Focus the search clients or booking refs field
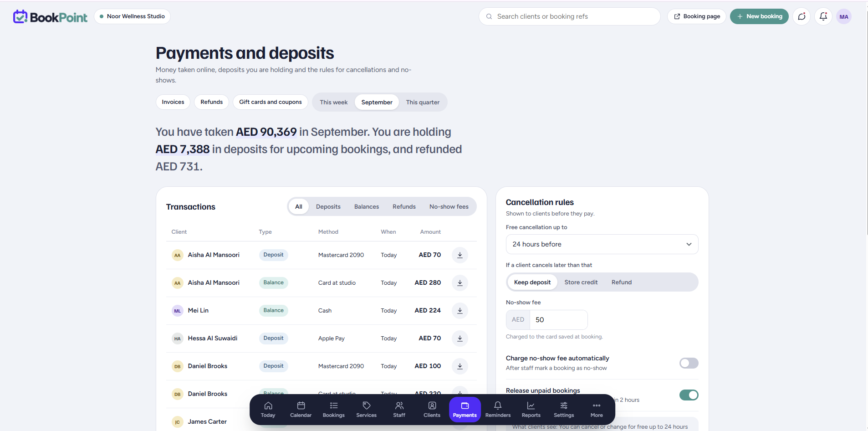The height and width of the screenshot is (431, 868). (569, 16)
